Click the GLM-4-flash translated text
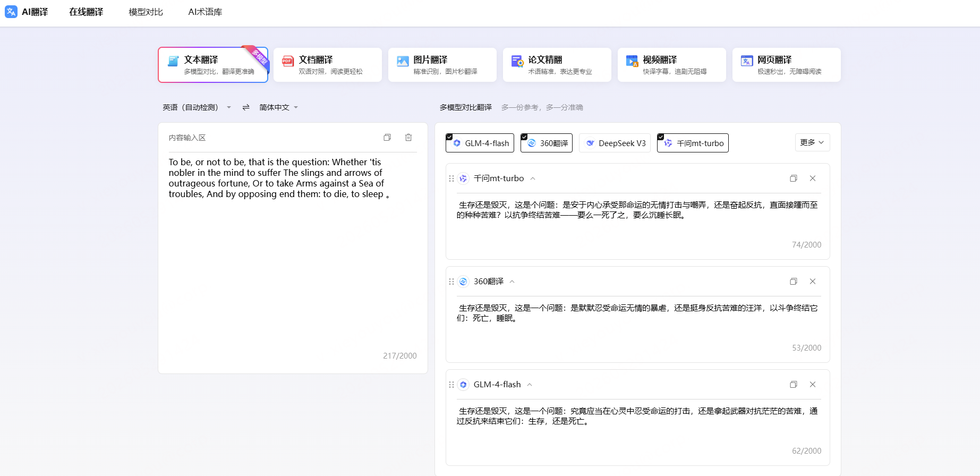 click(637, 416)
